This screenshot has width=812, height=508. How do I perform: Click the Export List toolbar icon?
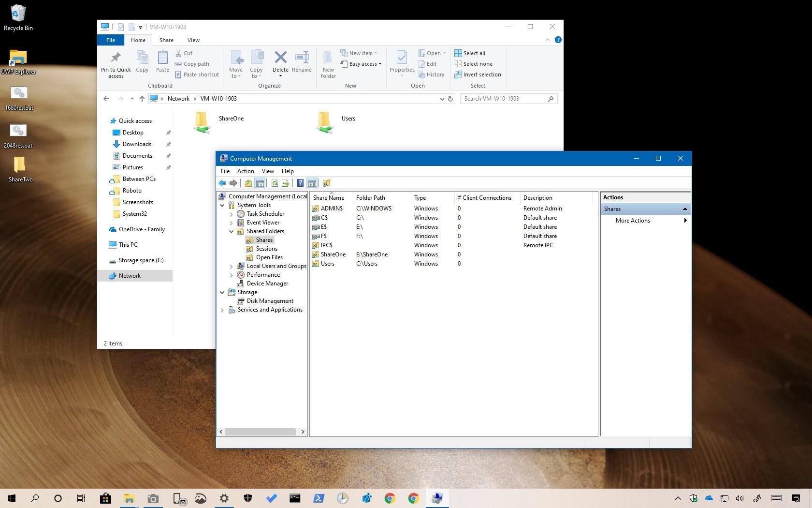(x=286, y=183)
